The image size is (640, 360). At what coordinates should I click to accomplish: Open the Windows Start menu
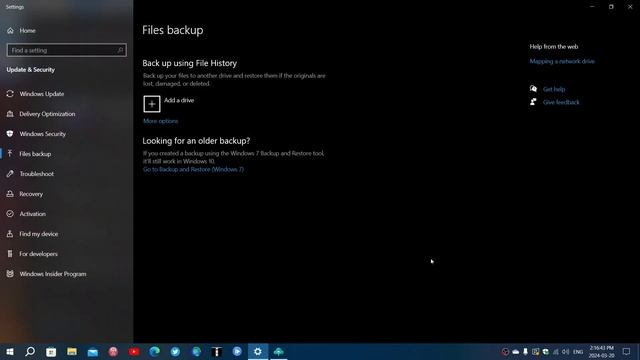(10, 351)
